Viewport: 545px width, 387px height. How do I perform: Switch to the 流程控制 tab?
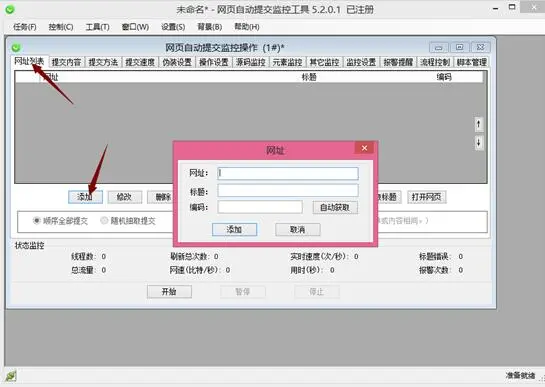pyautogui.click(x=435, y=62)
